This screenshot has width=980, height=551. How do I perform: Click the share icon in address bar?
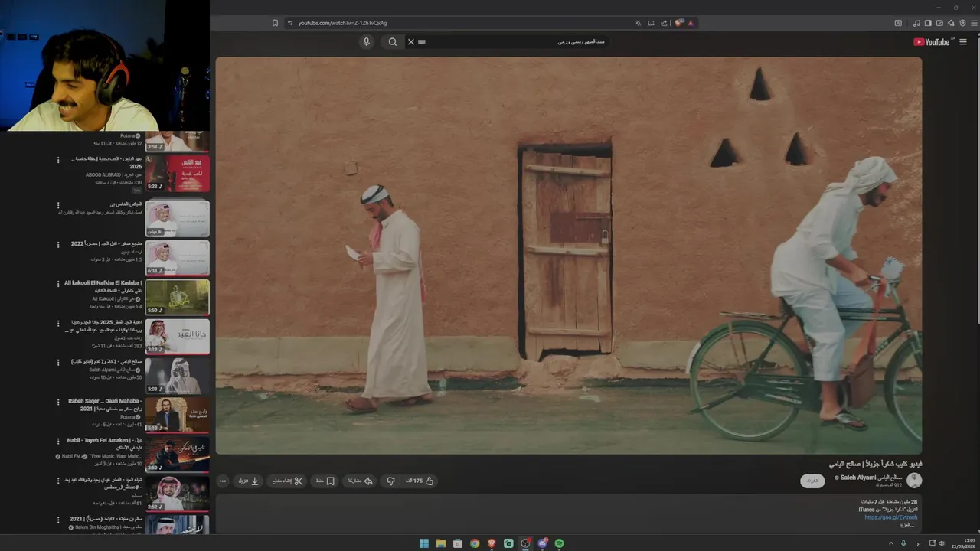pyautogui.click(x=664, y=23)
